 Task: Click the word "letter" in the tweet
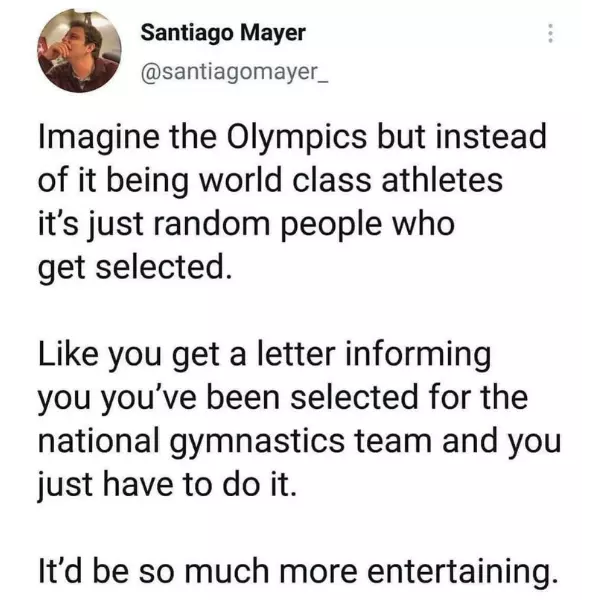point(301,354)
